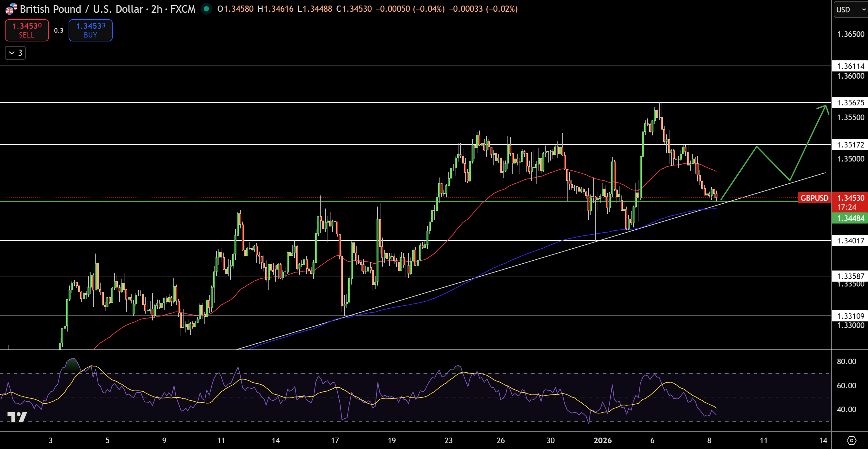Click the 2026 date label on time axis
This screenshot has height=449, width=868.
coord(603,440)
